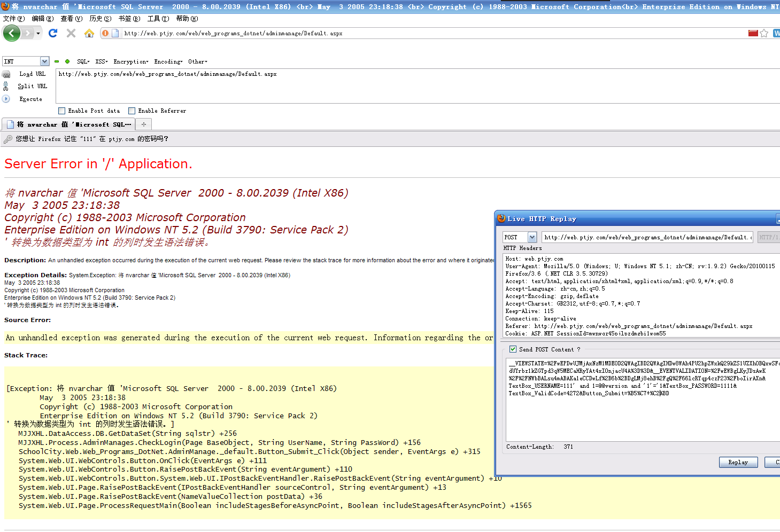The width and height of the screenshot is (780, 532).
Task: Open the 查看 menu
Action: tap(71, 19)
